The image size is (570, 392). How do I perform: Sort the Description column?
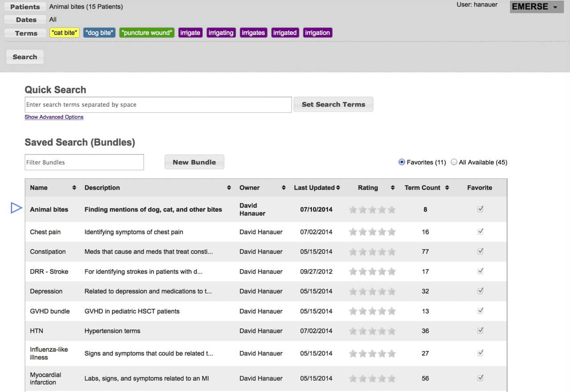(228, 188)
